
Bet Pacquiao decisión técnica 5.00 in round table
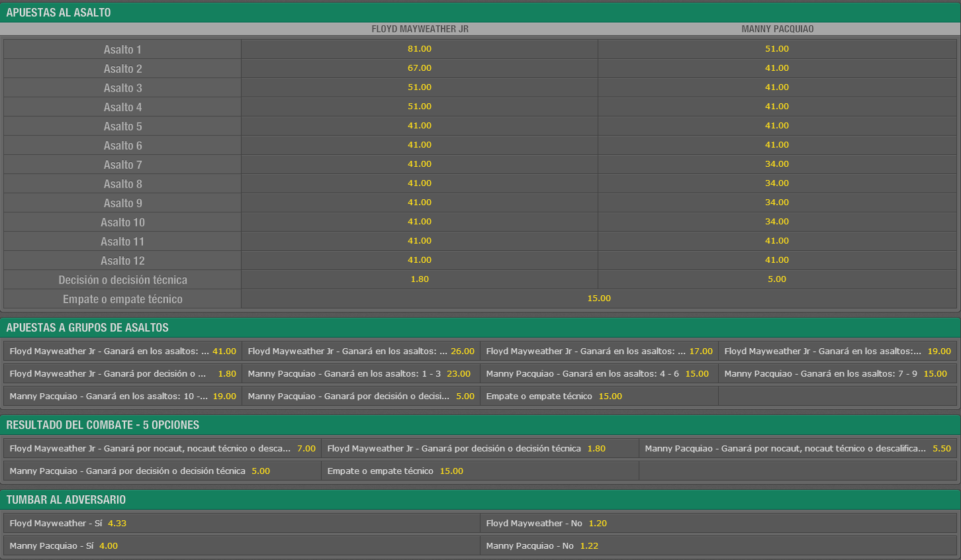click(777, 279)
